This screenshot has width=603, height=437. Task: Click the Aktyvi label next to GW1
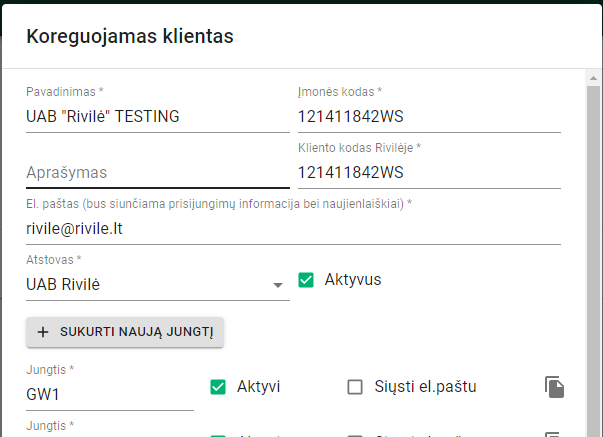pyautogui.click(x=258, y=387)
